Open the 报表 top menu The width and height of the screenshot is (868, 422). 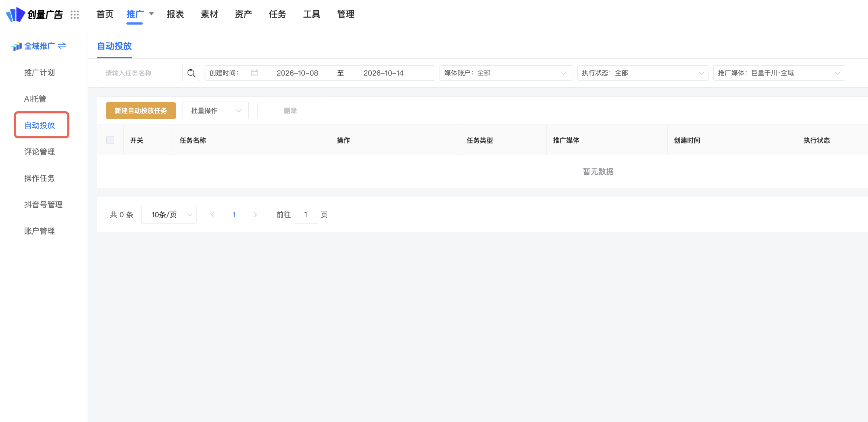click(x=175, y=14)
